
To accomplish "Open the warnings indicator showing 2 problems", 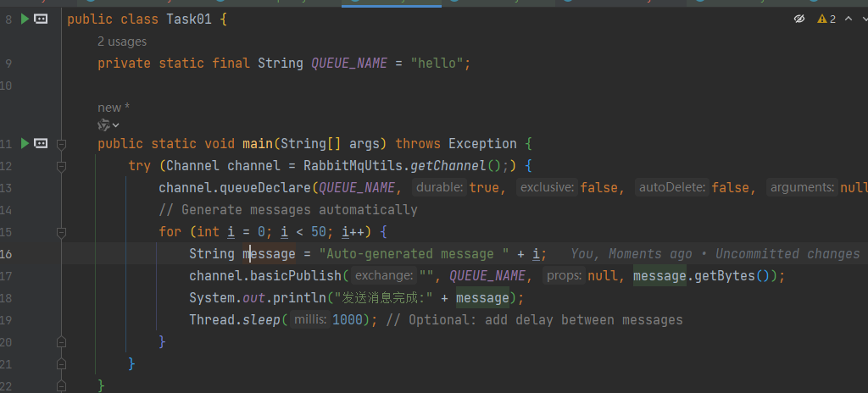I will point(826,19).
